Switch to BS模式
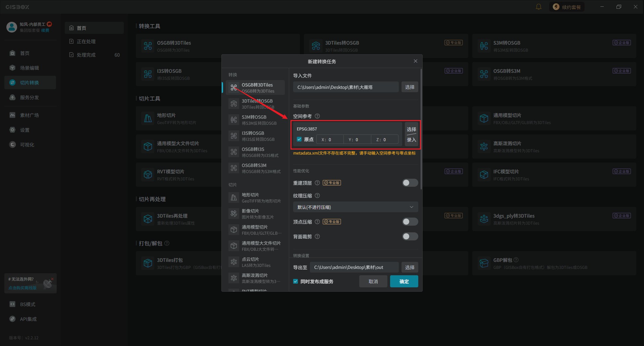Screen dimensions: 644x346 pos(30,304)
